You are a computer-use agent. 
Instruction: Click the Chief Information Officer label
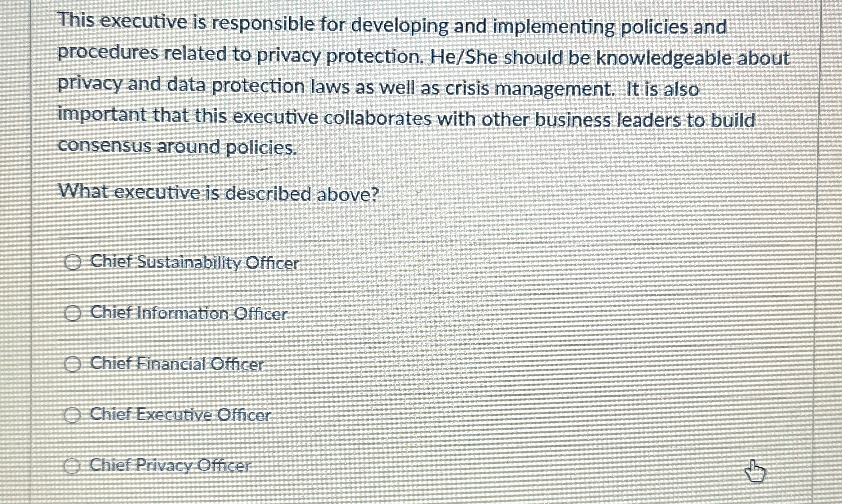tap(188, 314)
